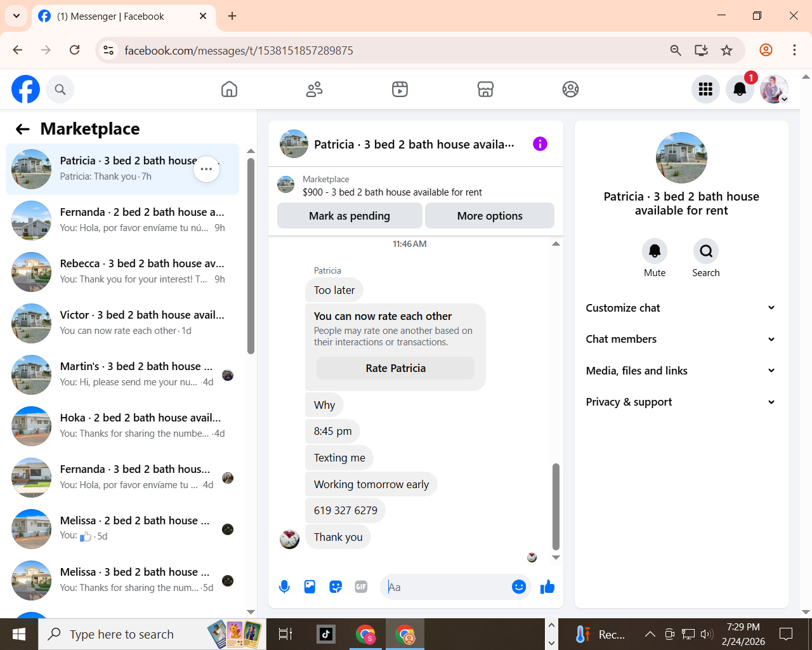Viewport: 812px width, 650px height.
Task: Open Melissa 2 bed 2 bath conversation
Action: tap(122, 529)
